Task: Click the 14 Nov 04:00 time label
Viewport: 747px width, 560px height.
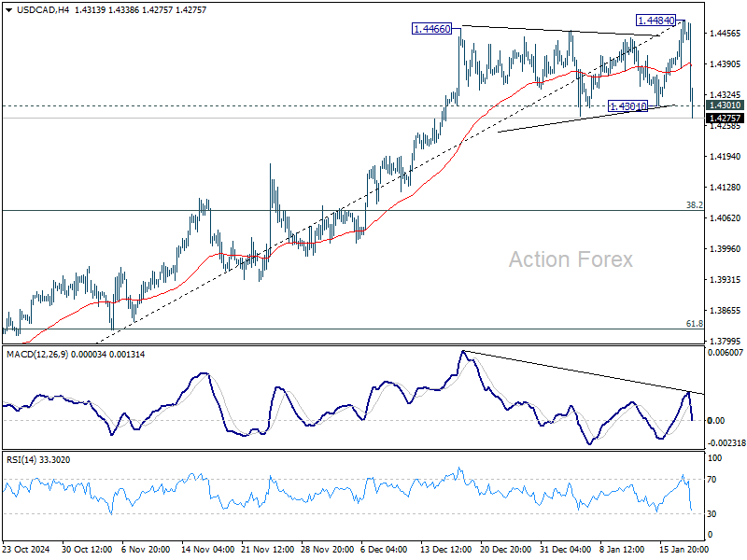Action: click(207, 550)
